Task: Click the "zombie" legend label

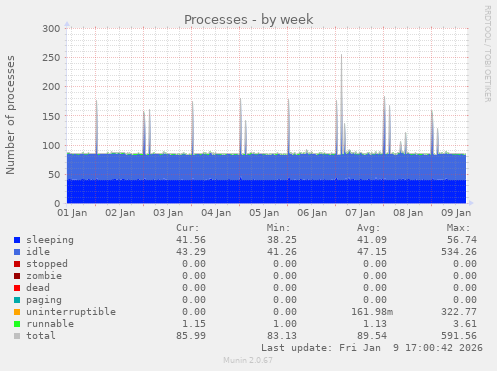Action: point(44,276)
